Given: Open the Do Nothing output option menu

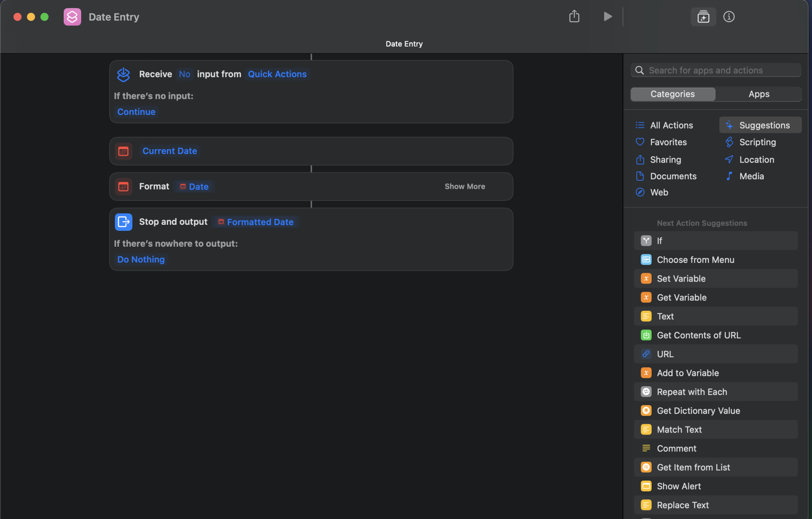Looking at the screenshot, I should point(141,260).
